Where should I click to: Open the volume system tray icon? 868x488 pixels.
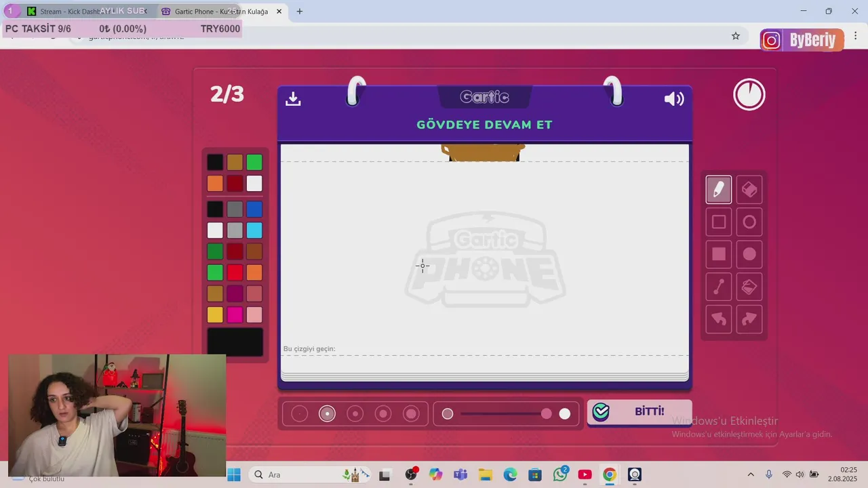(x=800, y=474)
